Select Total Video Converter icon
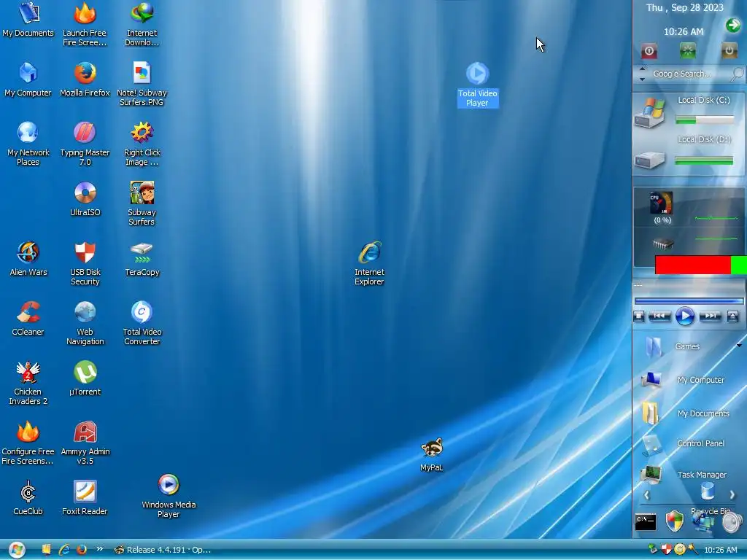The width and height of the screenshot is (747, 560). tap(142, 324)
